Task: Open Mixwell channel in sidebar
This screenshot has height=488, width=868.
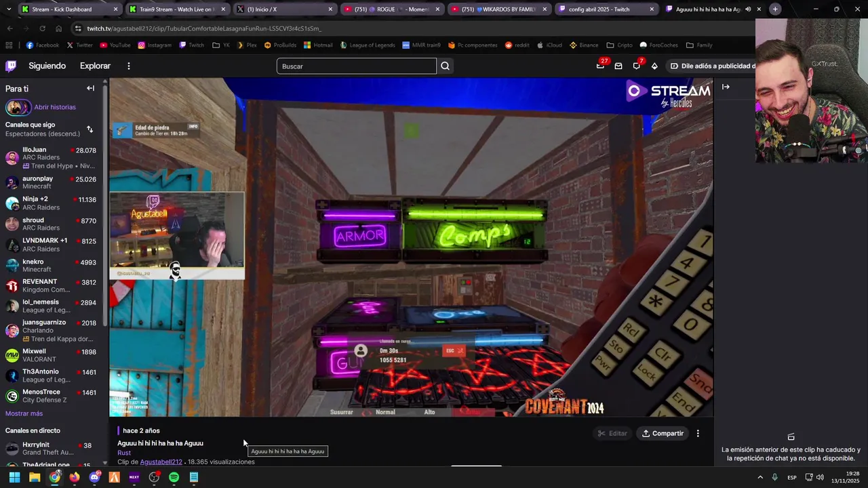Action: point(52,355)
